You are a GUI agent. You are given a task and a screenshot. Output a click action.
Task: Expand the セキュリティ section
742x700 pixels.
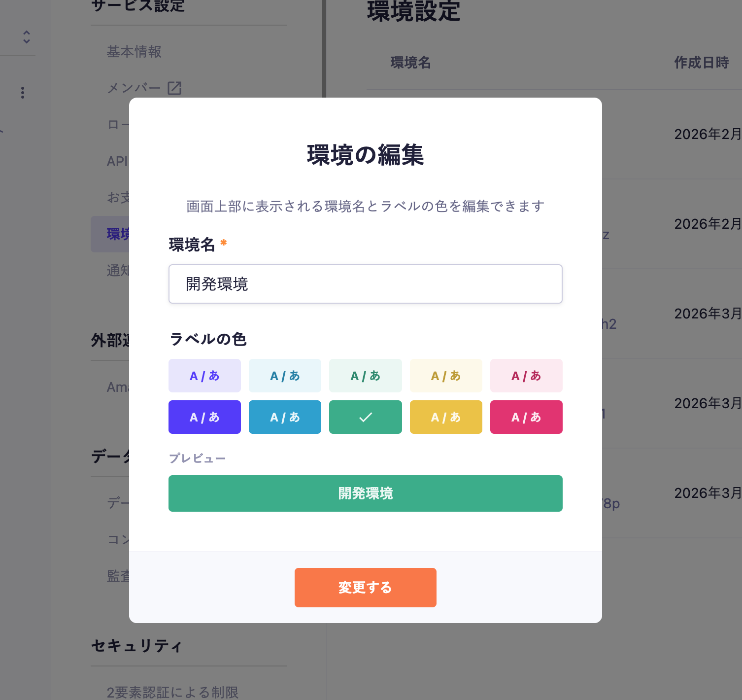tap(136, 646)
